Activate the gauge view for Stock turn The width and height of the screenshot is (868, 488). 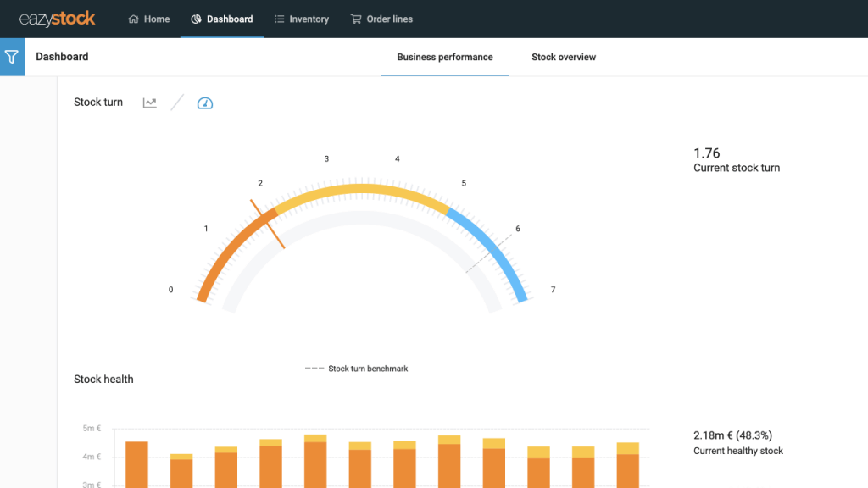click(x=204, y=102)
